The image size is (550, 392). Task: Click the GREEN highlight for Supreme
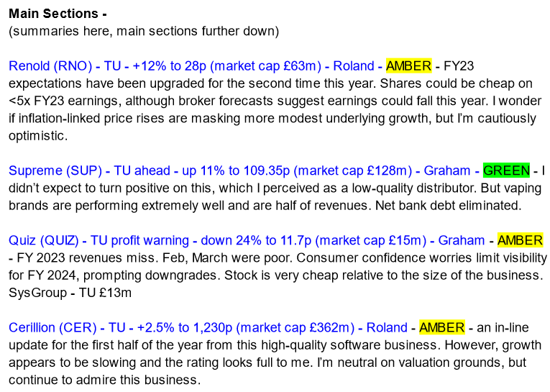[506, 170]
